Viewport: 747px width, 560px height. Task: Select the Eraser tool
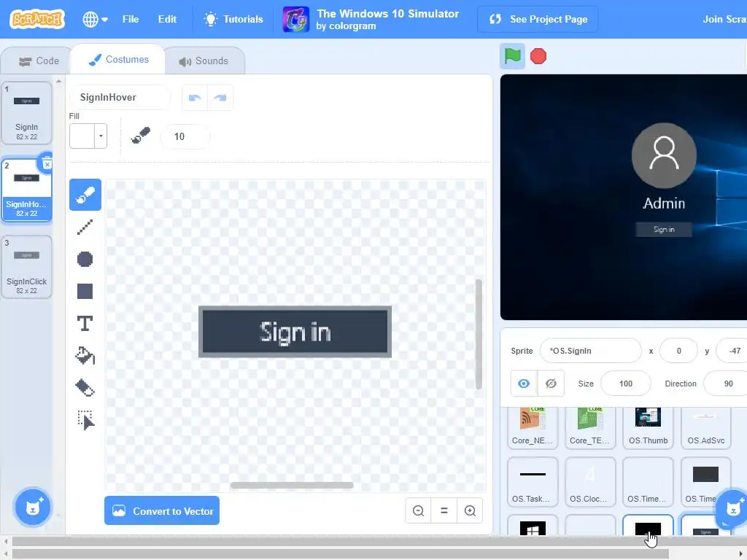pyautogui.click(x=85, y=388)
